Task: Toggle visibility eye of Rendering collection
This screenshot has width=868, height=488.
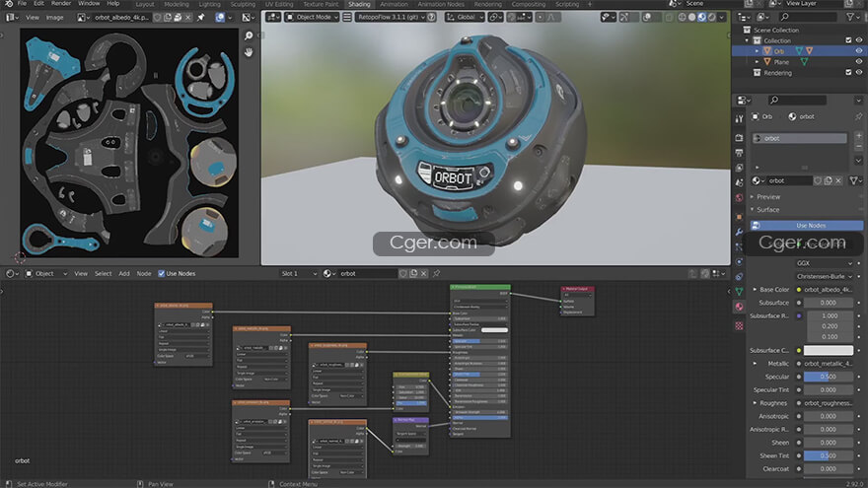Action: (x=858, y=73)
